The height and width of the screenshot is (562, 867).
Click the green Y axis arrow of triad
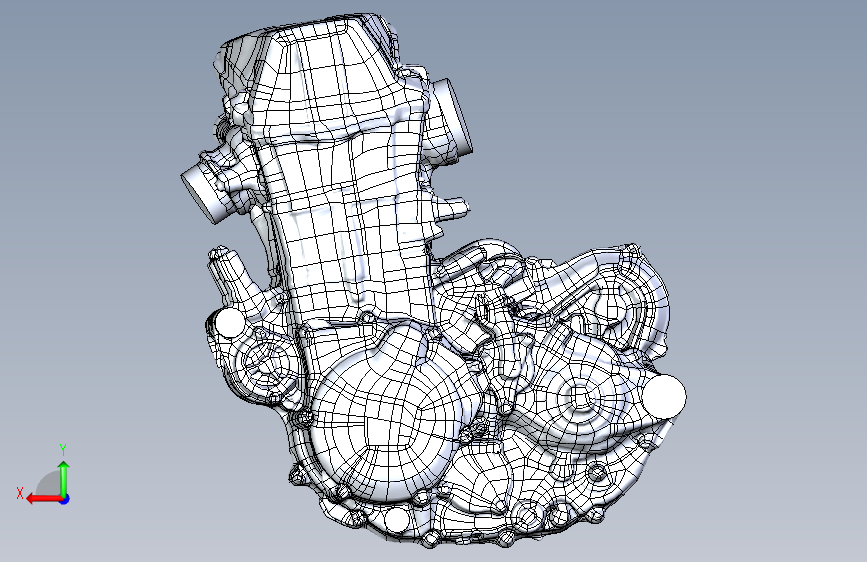click(x=64, y=479)
